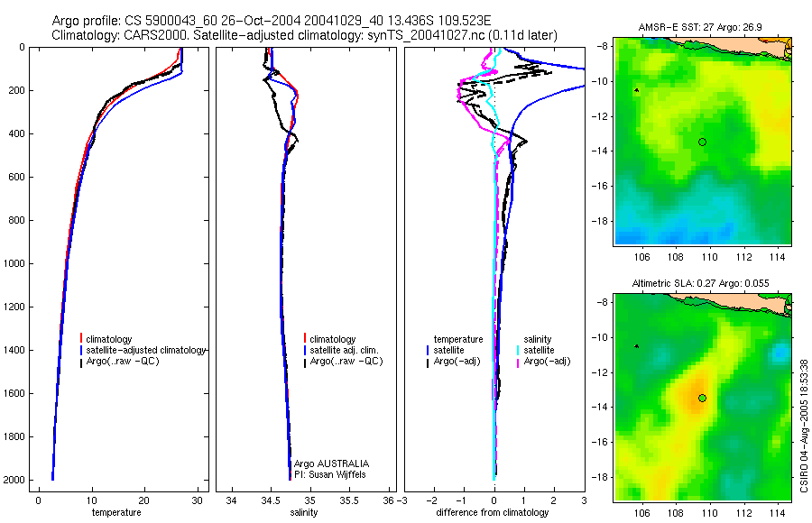Click the 'Argo AUSTRALIA' label
Viewport: 812px width, 523px height.
click(331, 463)
